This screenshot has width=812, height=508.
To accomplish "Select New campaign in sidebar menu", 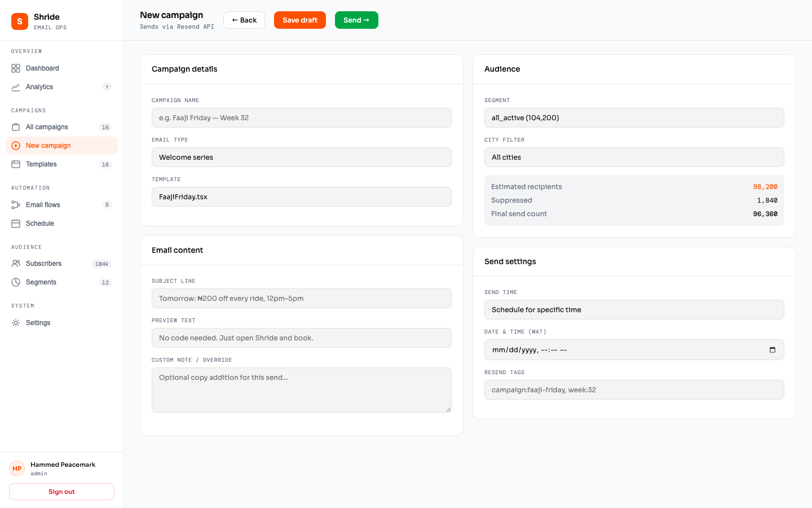I will click(48, 146).
